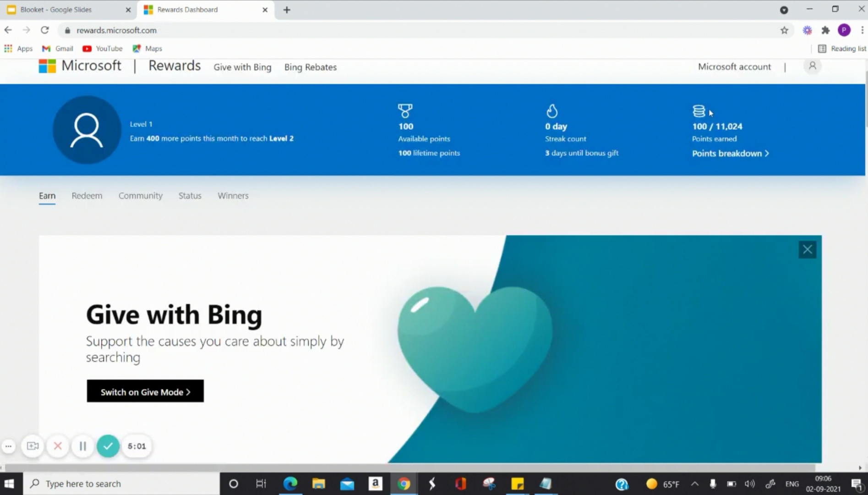The width and height of the screenshot is (868, 495).
Task: Open Cortana circle icon on taskbar
Action: pyautogui.click(x=233, y=484)
